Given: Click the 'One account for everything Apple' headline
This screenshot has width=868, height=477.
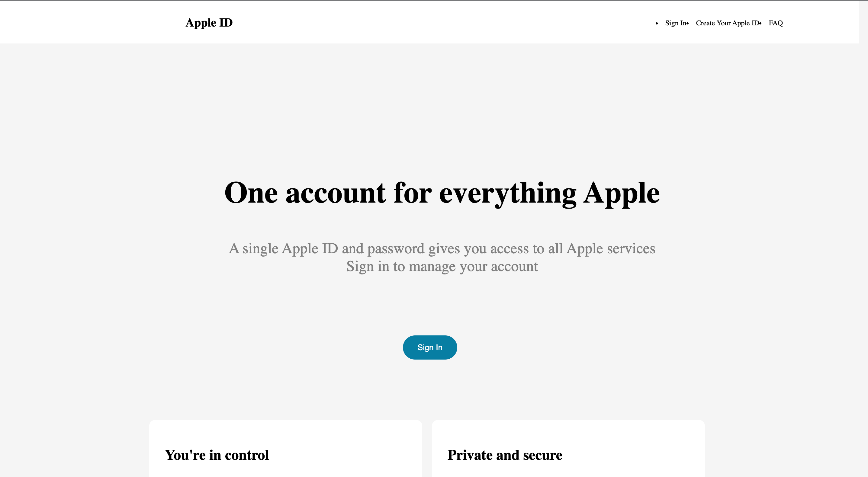Looking at the screenshot, I should 442,193.
